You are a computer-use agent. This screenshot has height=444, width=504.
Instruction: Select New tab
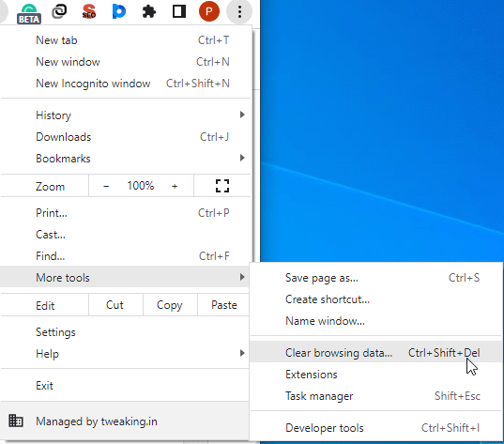point(126,40)
